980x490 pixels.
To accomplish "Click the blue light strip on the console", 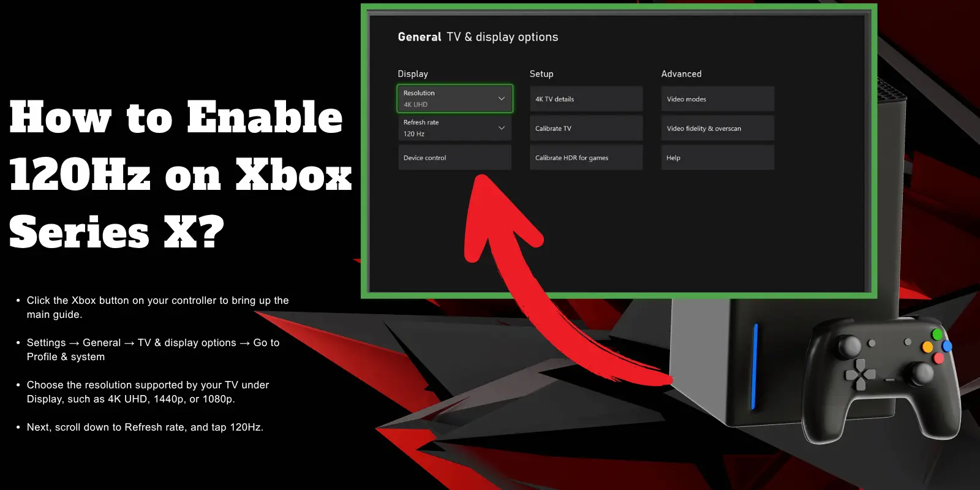I will pos(755,366).
